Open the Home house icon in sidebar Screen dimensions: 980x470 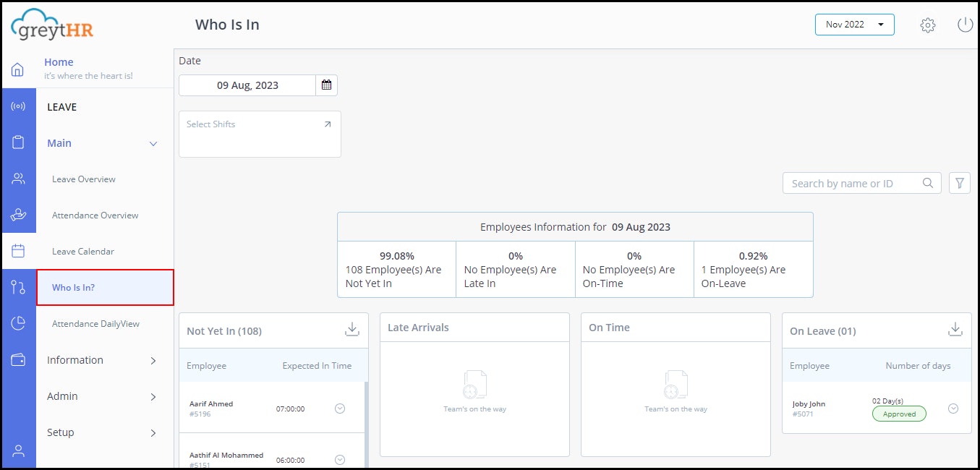18,70
